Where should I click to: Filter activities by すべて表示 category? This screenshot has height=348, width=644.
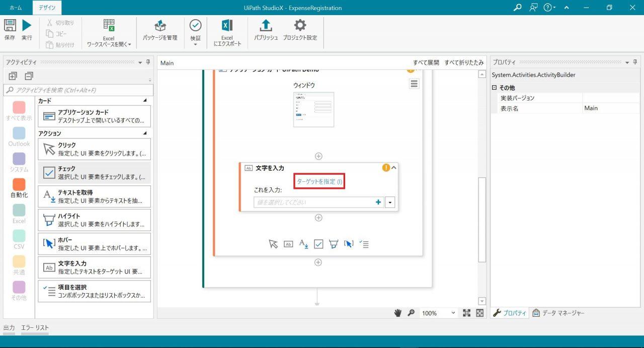click(19, 111)
